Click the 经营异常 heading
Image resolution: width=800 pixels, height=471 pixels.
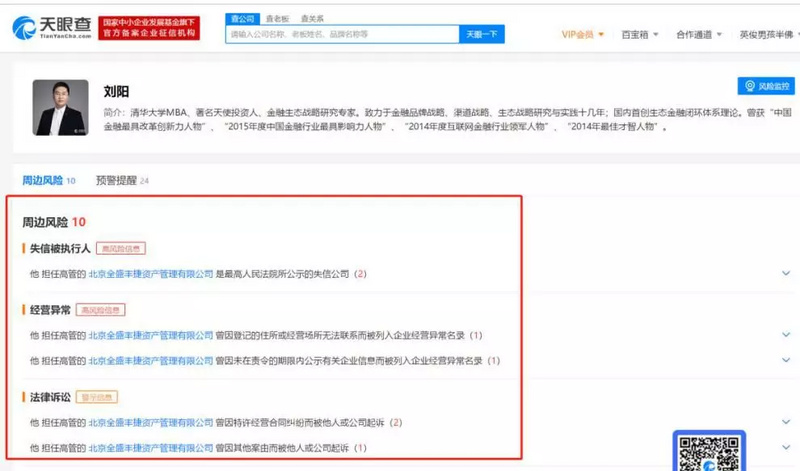tap(50, 310)
